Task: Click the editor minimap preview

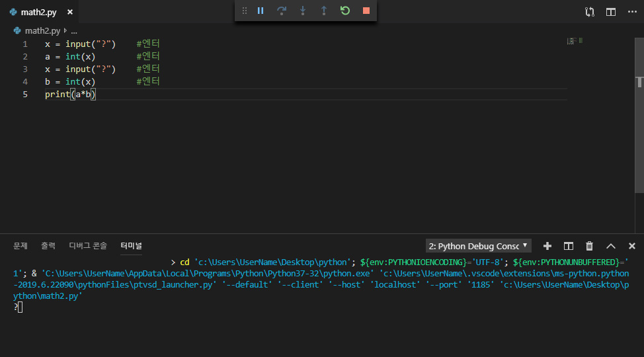Action: coord(575,41)
